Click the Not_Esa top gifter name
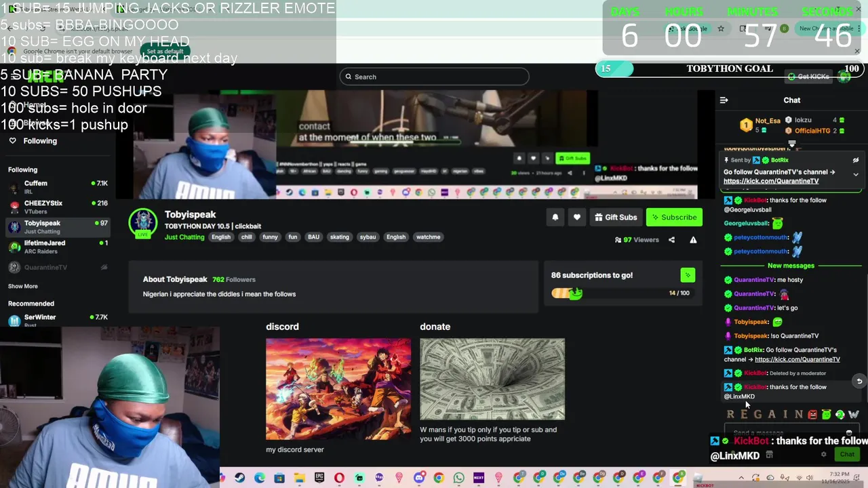This screenshot has width=868, height=488. (x=768, y=121)
